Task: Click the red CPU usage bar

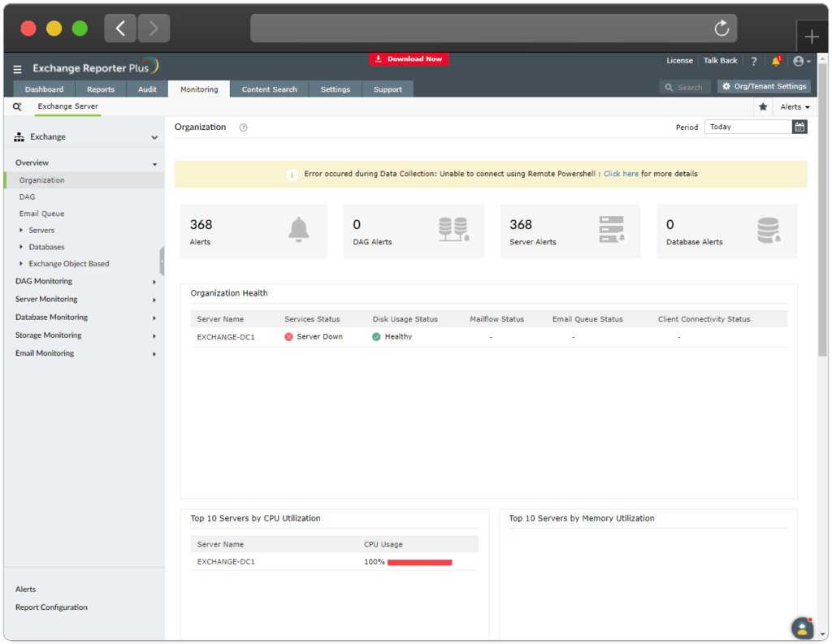Action: [420, 562]
